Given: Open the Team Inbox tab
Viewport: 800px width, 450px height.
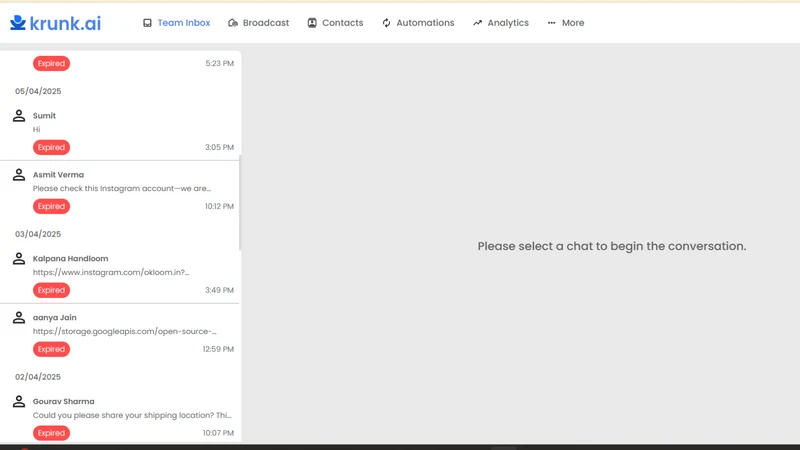Looking at the screenshot, I should [x=177, y=23].
